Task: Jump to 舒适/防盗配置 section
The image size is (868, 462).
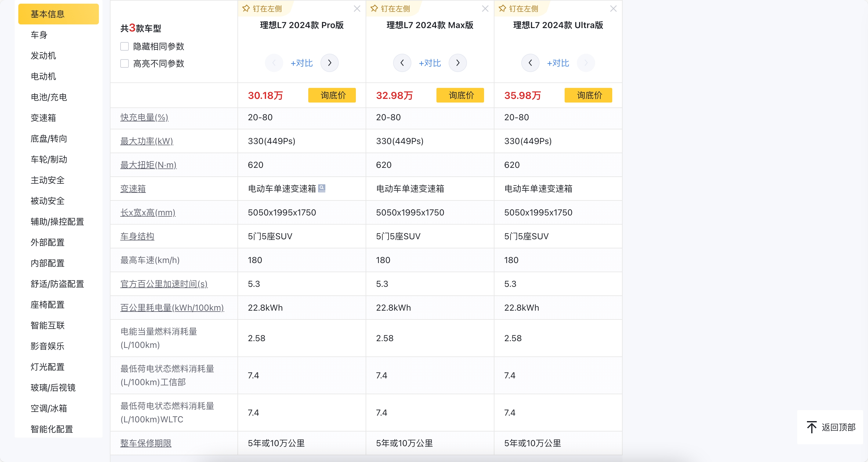Action: [57, 284]
